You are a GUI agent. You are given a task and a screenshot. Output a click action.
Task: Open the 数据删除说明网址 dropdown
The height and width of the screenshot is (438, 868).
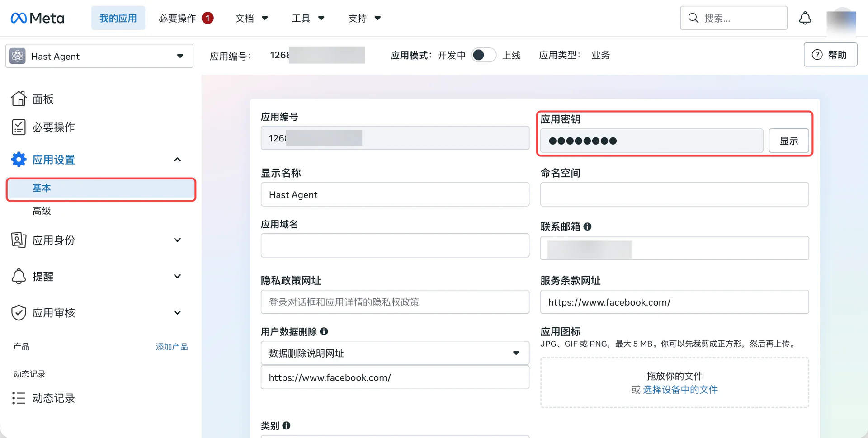pyautogui.click(x=395, y=353)
